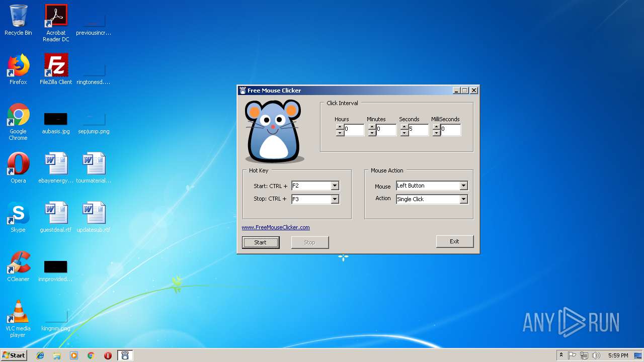This screenshot has width=644, height=362.
Task: Click into the Seconds input field
Action: pos(418,130)
